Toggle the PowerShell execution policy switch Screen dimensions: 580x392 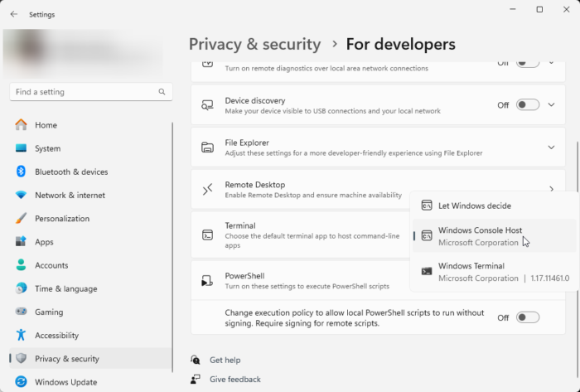click(x=527, y=317)
